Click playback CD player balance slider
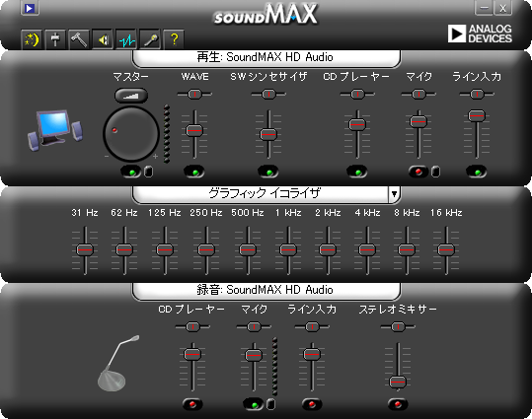 [x=357, y=94]
